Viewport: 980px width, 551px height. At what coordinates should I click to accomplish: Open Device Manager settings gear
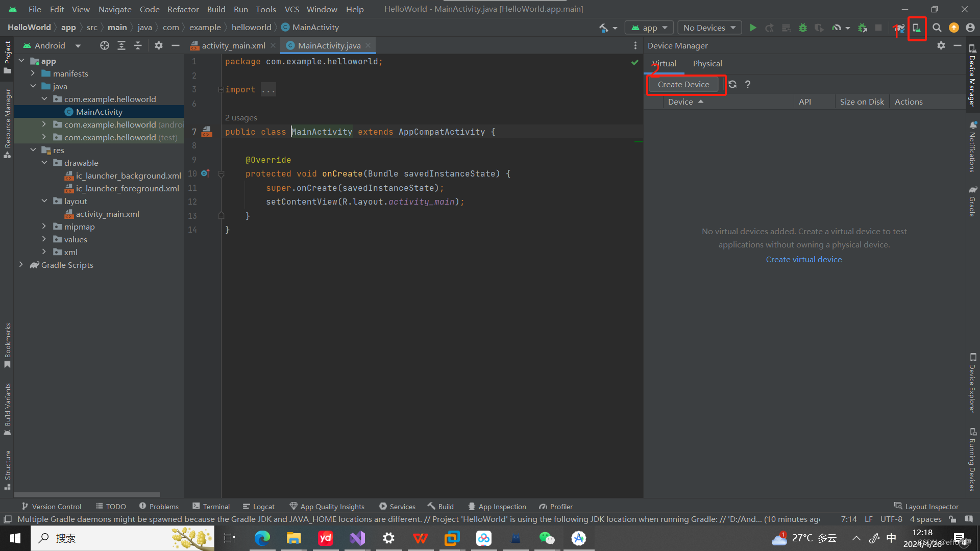(941, 46)
